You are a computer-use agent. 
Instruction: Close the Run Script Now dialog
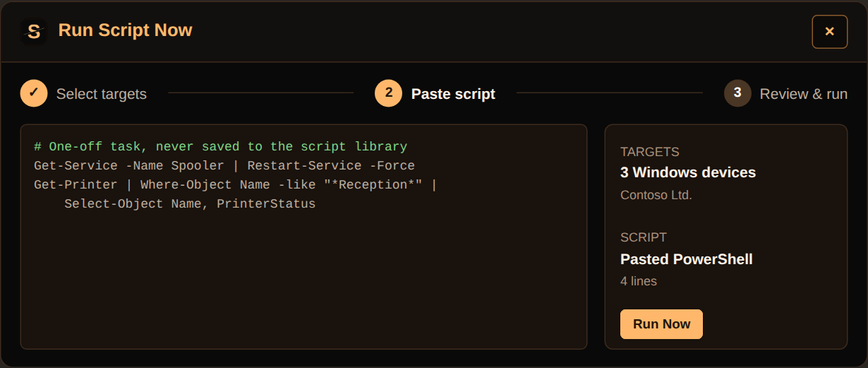(830, 32)
